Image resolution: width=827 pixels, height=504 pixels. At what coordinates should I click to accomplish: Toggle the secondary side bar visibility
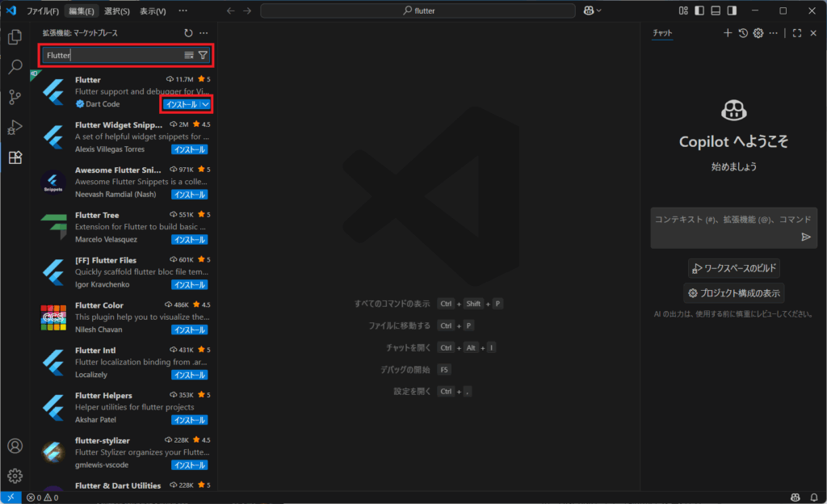pyautogui.click(x=732, y=10)
